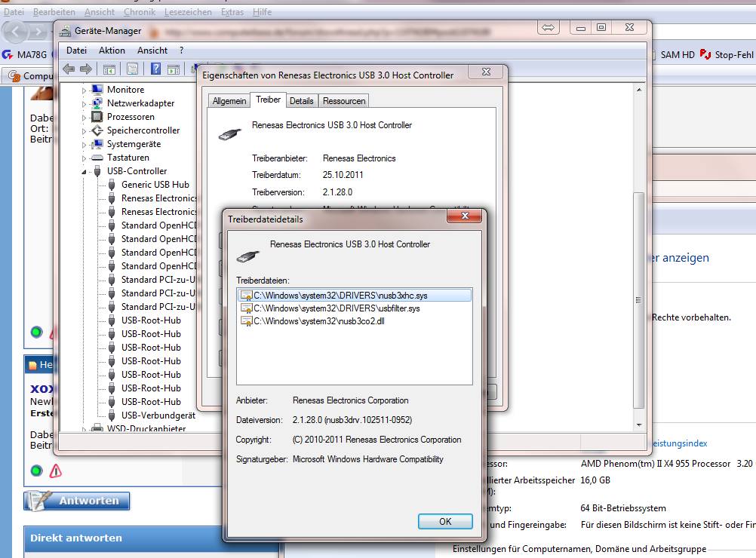Open the Ansicht menu in Geräte-Manager
This screenshot has width=756, height=558.
pos(152,51)
